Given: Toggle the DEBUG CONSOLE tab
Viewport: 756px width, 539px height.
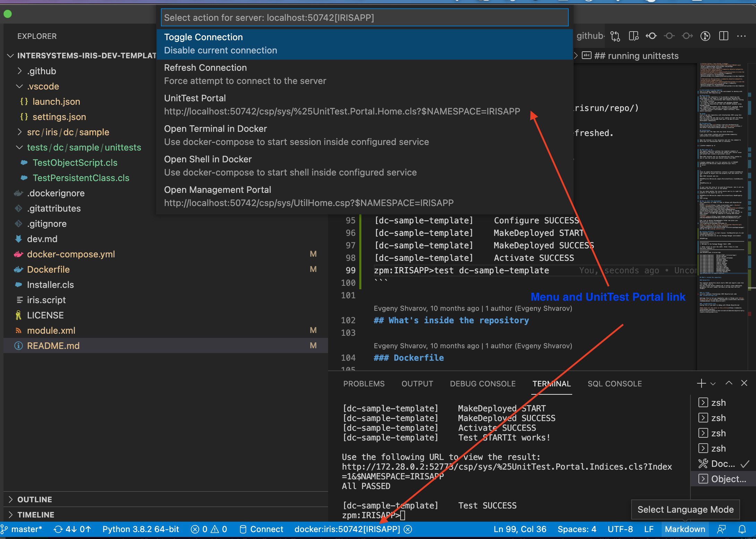Looking at the screenshot, I should (483, 383).
